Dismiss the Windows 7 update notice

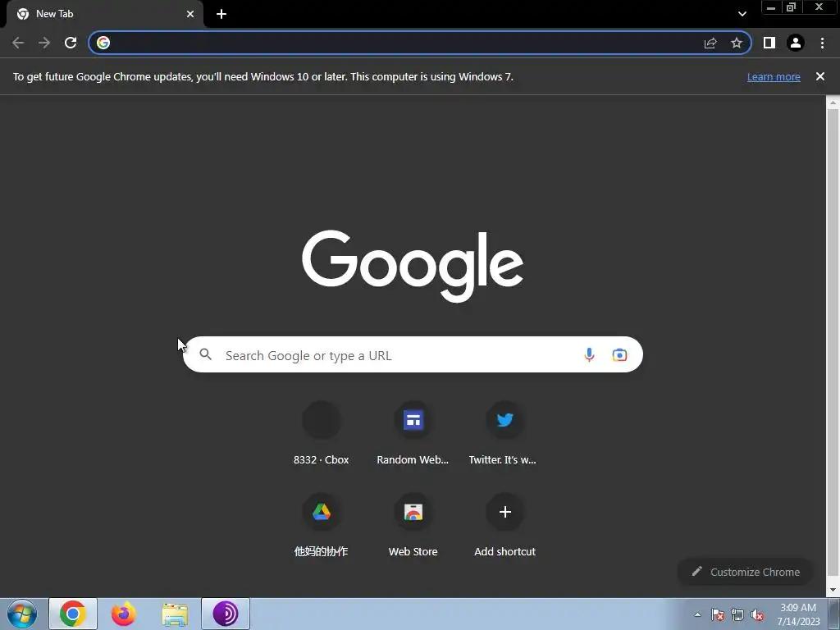tap(819, 76)
